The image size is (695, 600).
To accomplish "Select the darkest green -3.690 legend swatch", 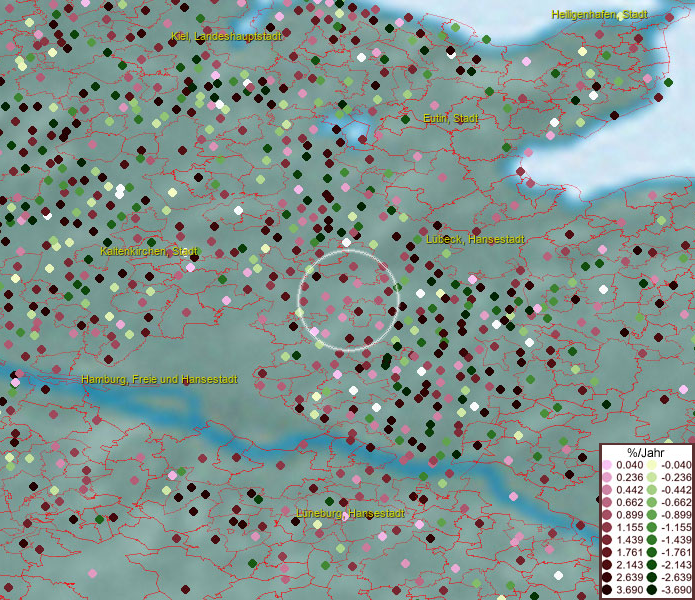I will pyautogui.click(x=652, y=590).
